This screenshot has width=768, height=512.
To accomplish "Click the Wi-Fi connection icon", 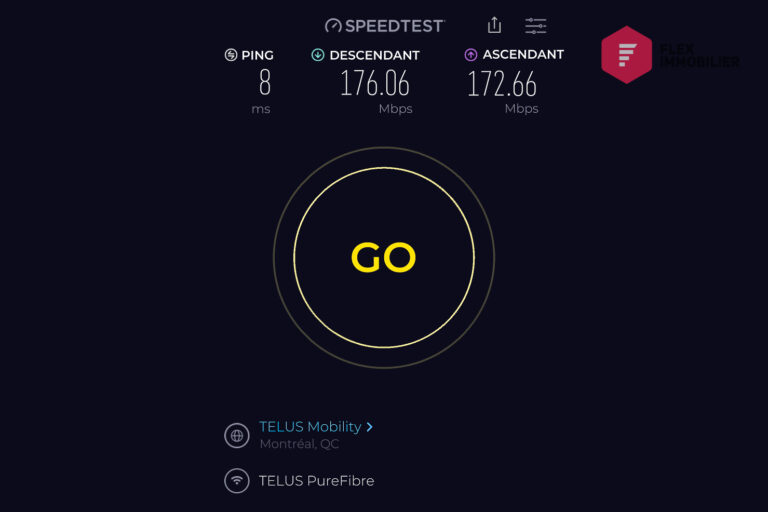I will pyautogui.click(x=237, y=481).
